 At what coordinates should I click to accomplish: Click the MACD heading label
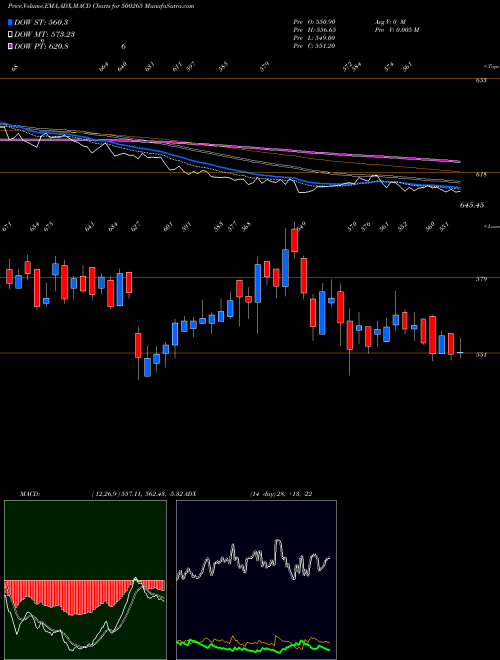click(29, 493)
